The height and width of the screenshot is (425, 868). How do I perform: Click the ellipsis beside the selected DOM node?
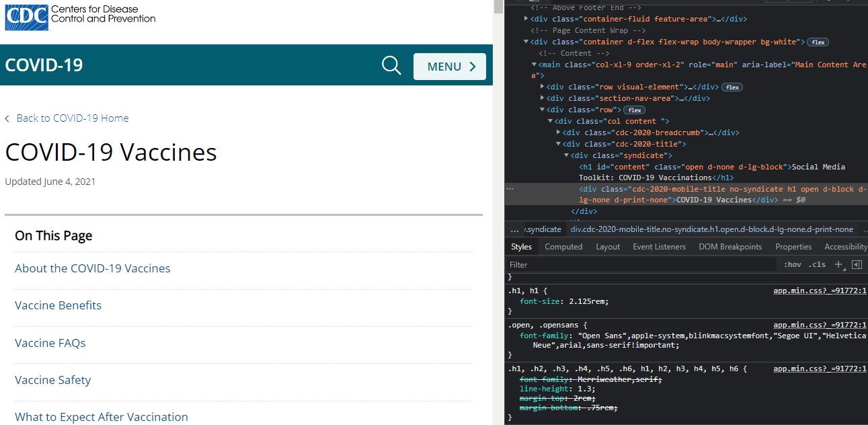click(510, 189)
